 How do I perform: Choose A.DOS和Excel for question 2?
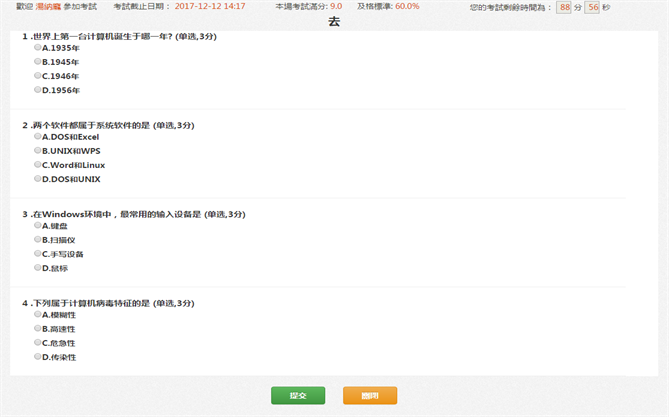click(x=38, y=136)
